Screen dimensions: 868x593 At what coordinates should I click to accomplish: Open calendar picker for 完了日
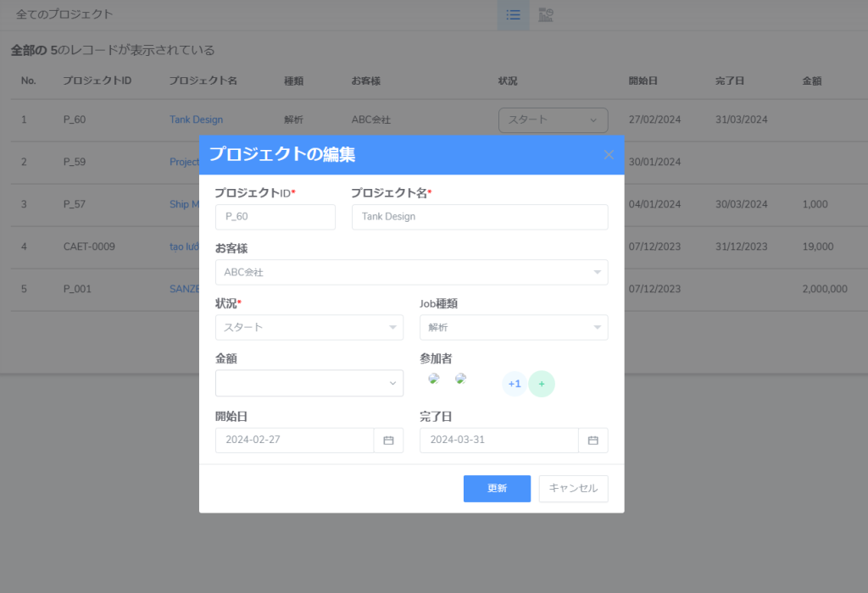[593, 441]
